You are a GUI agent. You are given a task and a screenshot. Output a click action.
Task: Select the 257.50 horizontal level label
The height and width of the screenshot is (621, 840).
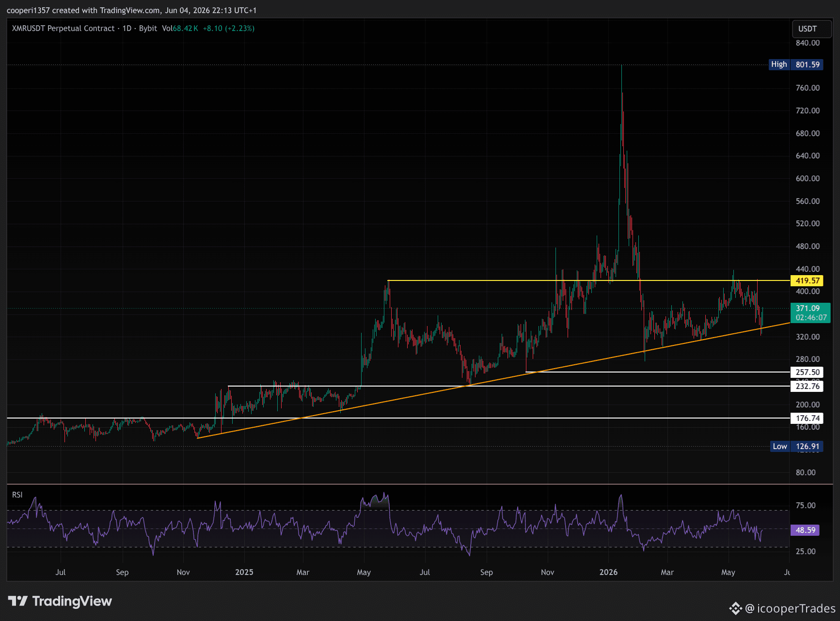[807, 372]
